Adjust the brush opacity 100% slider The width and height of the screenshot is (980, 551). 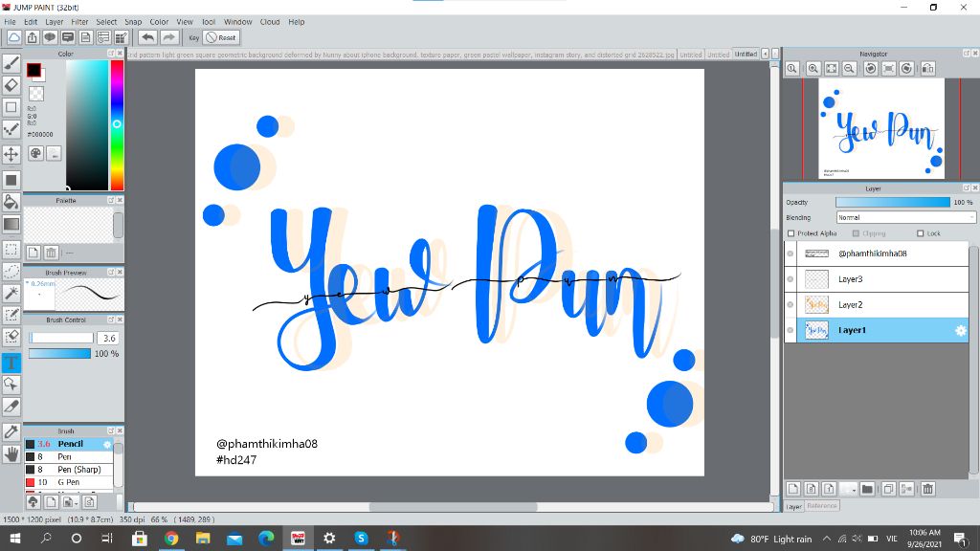[59, 354]
